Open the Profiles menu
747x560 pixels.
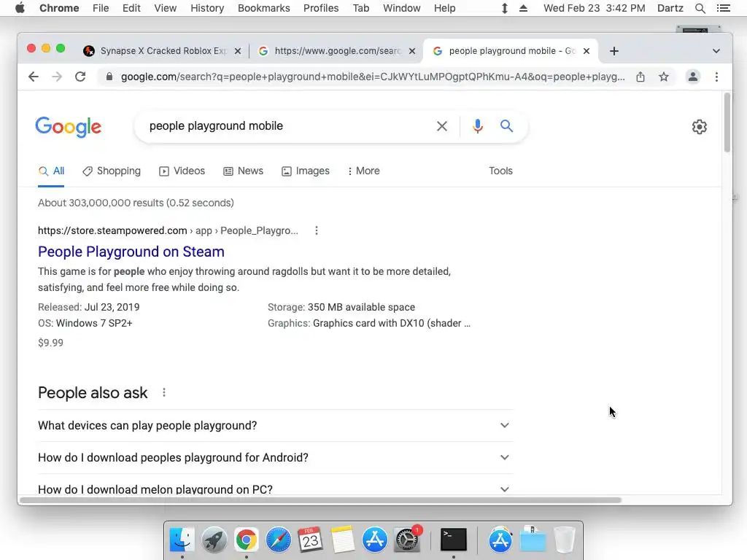321,8
